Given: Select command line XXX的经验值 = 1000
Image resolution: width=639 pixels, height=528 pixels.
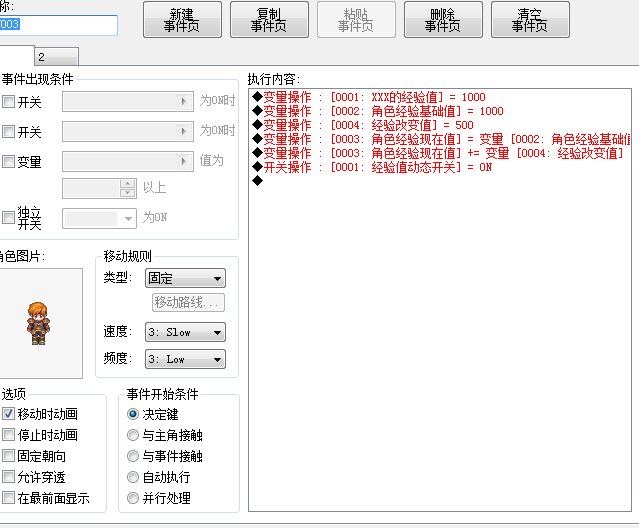Looking at the screenshot, I should 368,97.
